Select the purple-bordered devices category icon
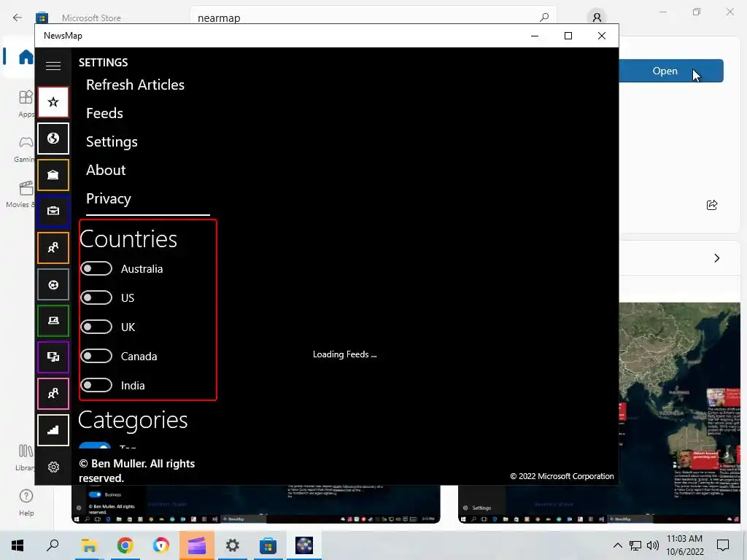This screenshot has height=560, width=747. pyautogui.click(x=53, y=357)
